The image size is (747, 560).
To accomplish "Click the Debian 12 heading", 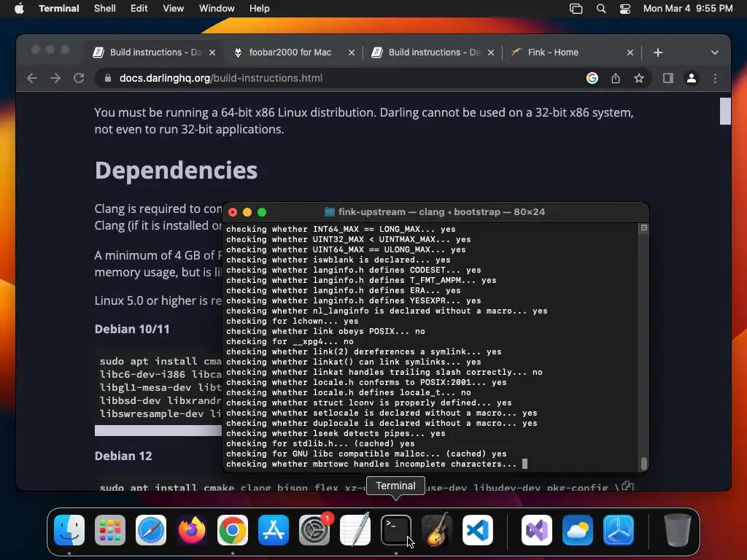I will [123, 456].
